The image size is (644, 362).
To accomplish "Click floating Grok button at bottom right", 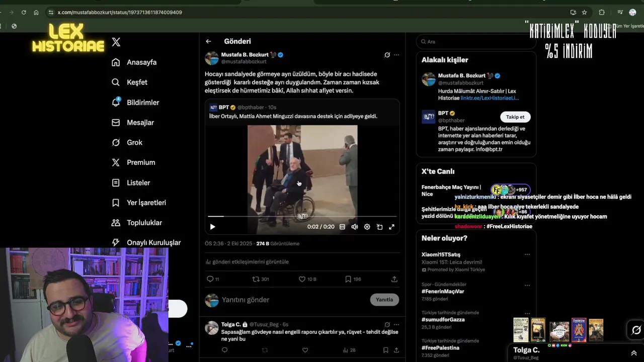I will click(x=636, y=330).
